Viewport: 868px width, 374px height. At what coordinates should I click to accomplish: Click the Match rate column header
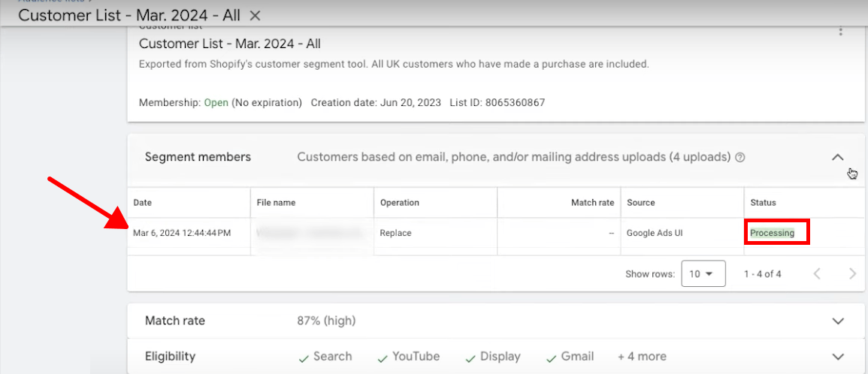coord(592,203)
